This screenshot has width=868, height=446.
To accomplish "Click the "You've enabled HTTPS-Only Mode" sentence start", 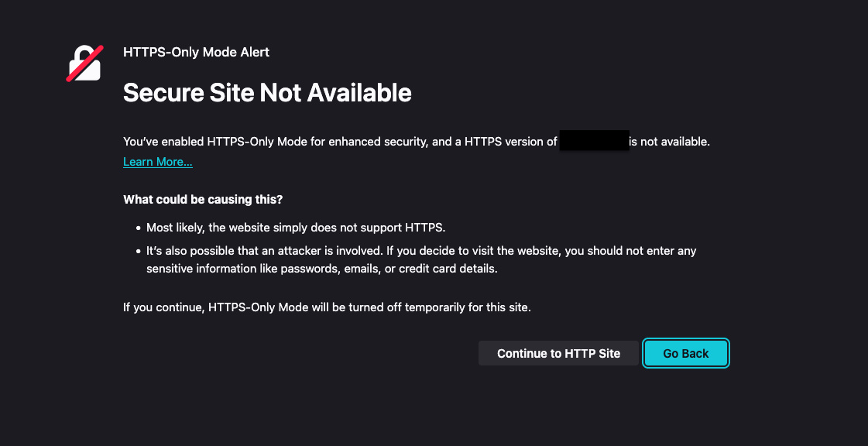I will pyautogui.click(x=186, y=142).
